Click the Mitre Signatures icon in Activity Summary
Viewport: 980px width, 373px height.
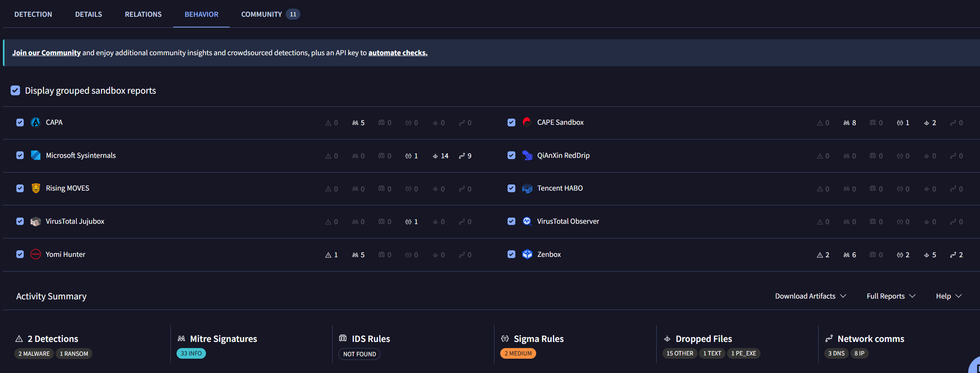(181, 339)
